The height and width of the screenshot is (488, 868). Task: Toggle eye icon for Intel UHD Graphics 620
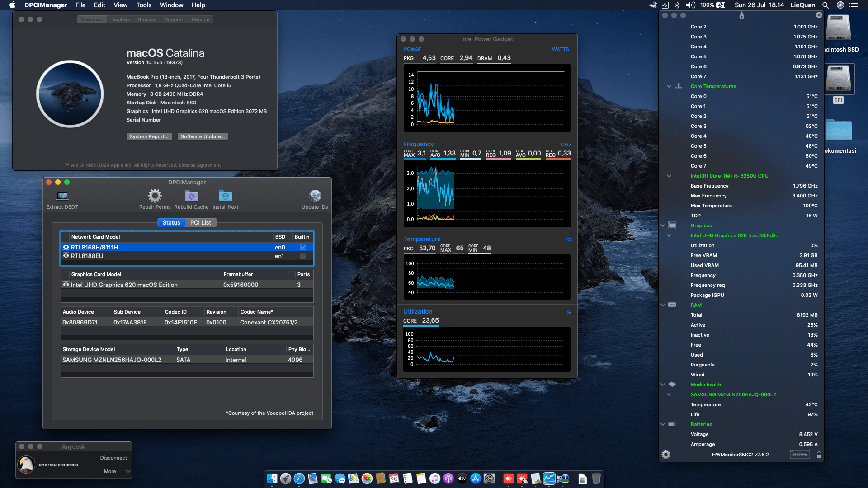tap(66, 285)
